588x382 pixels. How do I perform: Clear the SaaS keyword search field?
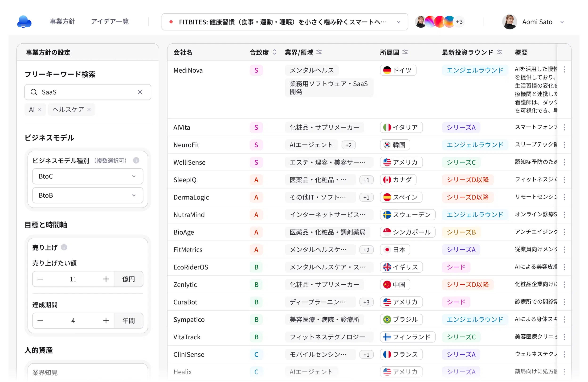point(140,92)
